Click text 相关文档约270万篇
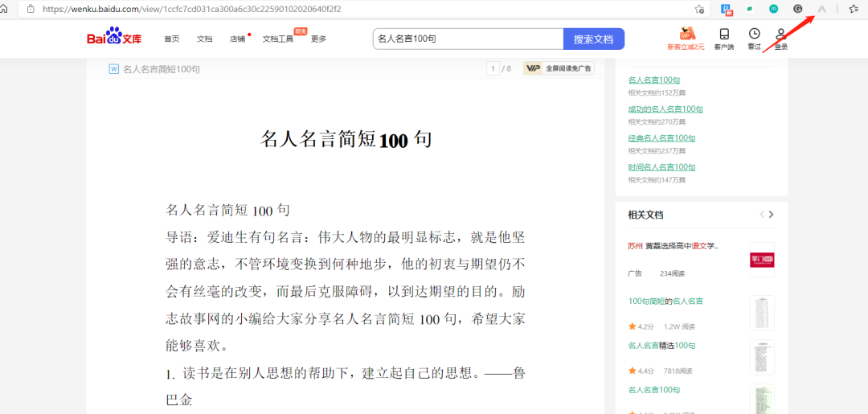The height and width of the screenshot is (414, 868). point(657,121)
